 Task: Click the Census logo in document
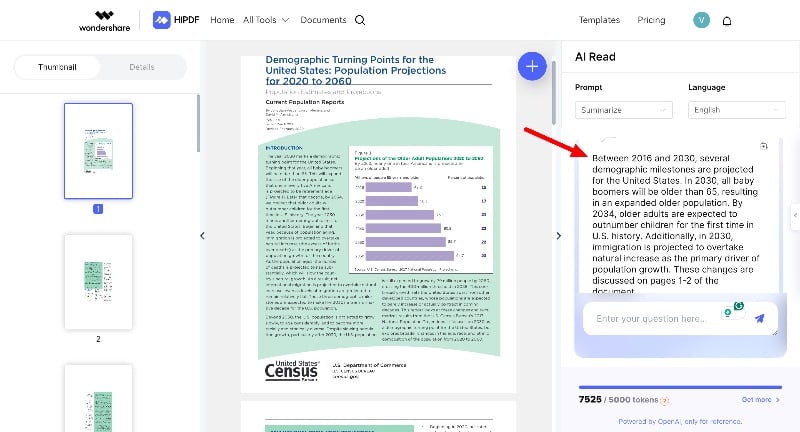coord(292,370)
